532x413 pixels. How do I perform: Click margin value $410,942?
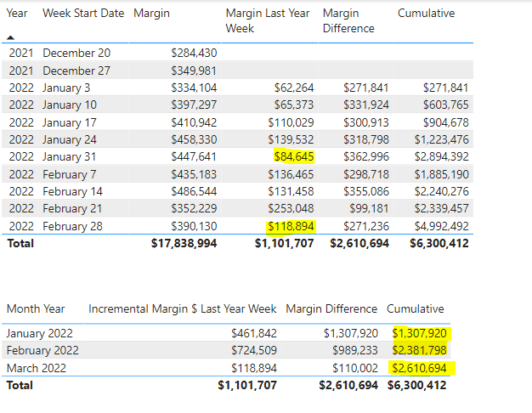[x=194, y=122]
